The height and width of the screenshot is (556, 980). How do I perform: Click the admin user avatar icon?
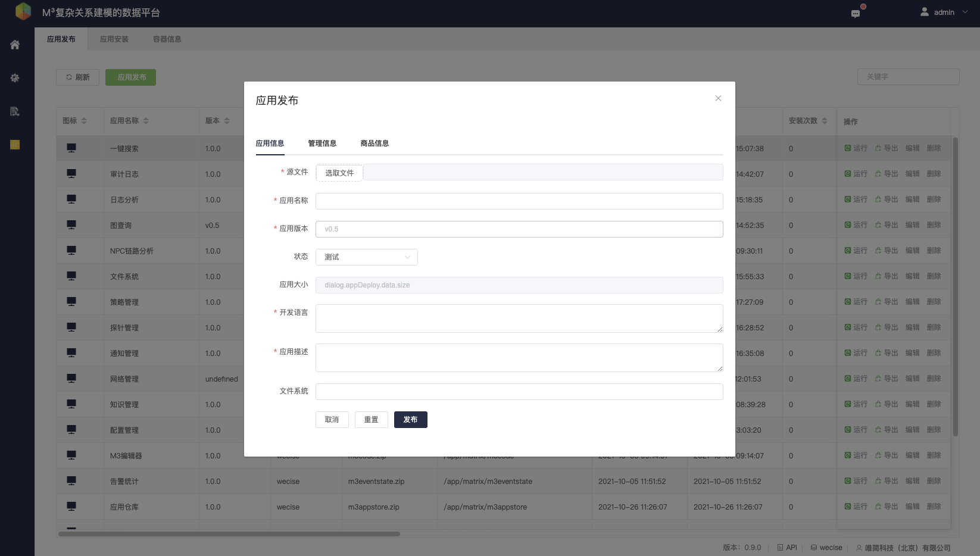point(924,12)
